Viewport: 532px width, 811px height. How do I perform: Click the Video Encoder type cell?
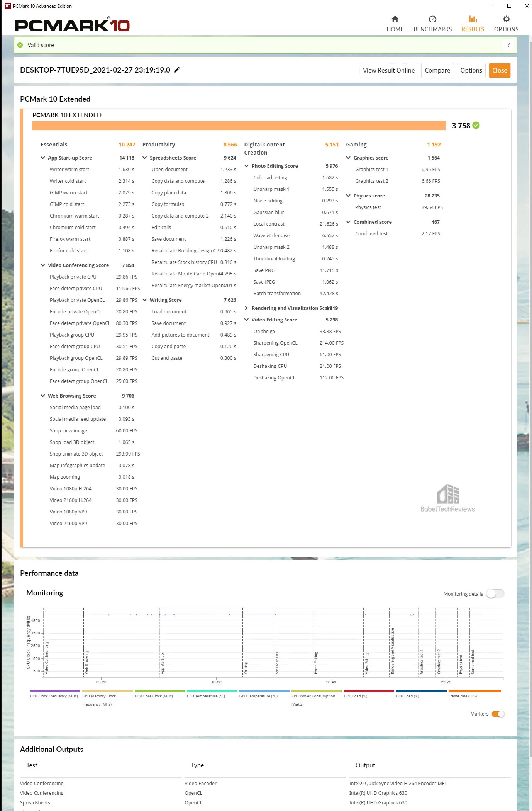[200, 783]
